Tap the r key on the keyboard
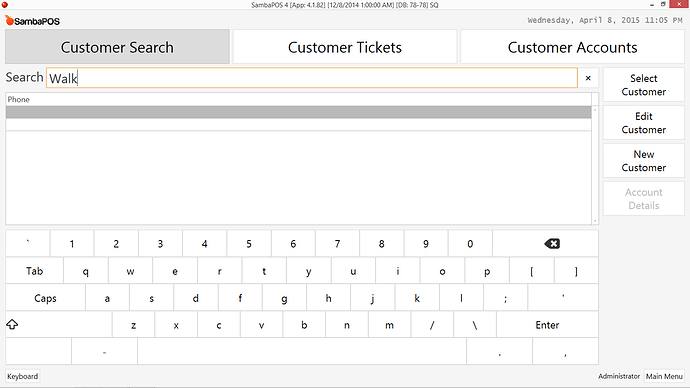 [220, 271]
